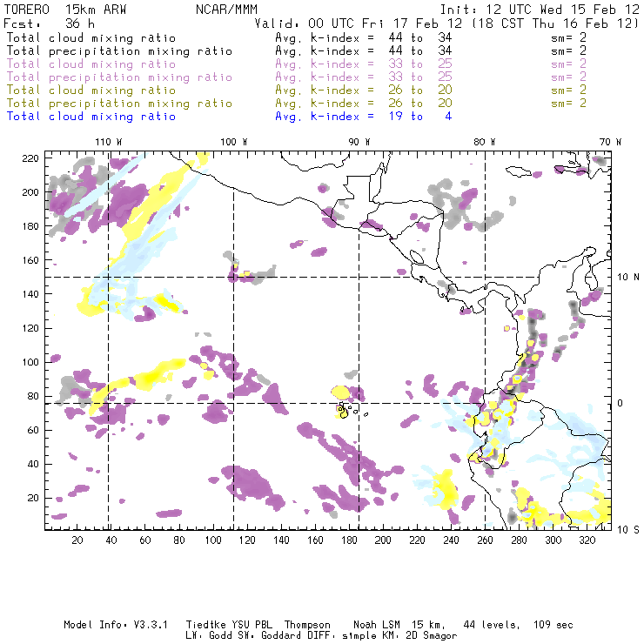Select the "Tiedtke" scheme name in the footer
Viewport: 644px width, 644px height.
pos(205,625)
